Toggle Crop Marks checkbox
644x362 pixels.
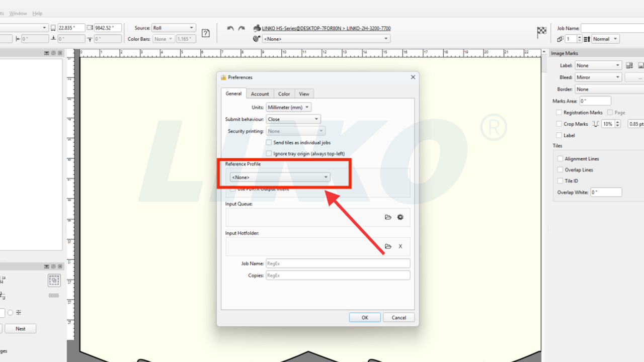[559, 124]
